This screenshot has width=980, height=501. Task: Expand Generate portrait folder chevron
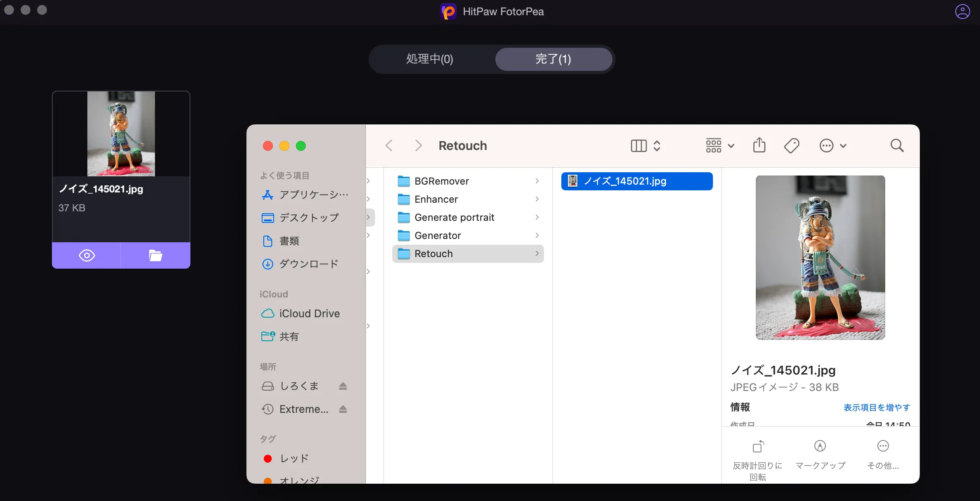[x=537, y=218]
